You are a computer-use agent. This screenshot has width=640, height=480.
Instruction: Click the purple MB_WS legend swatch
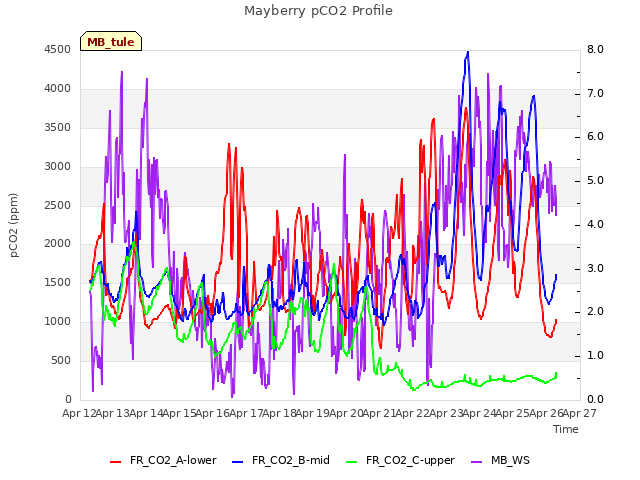(x=476, y=462)
